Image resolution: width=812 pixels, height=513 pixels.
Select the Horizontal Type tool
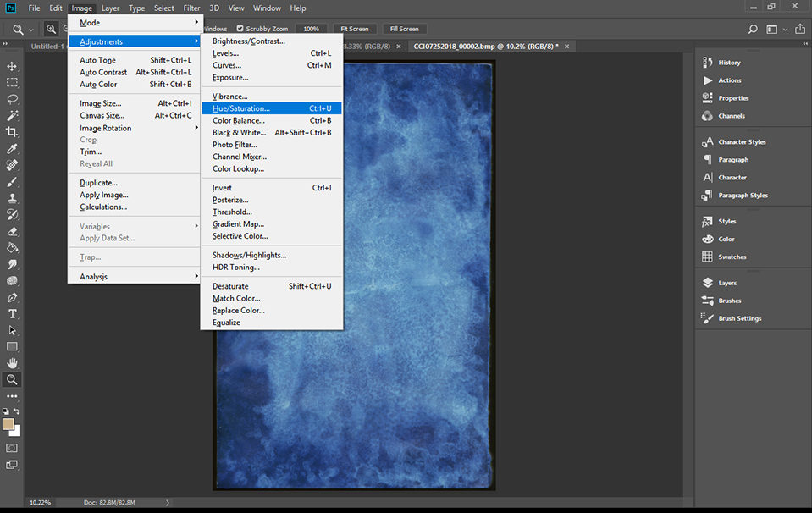coord(12,314)
